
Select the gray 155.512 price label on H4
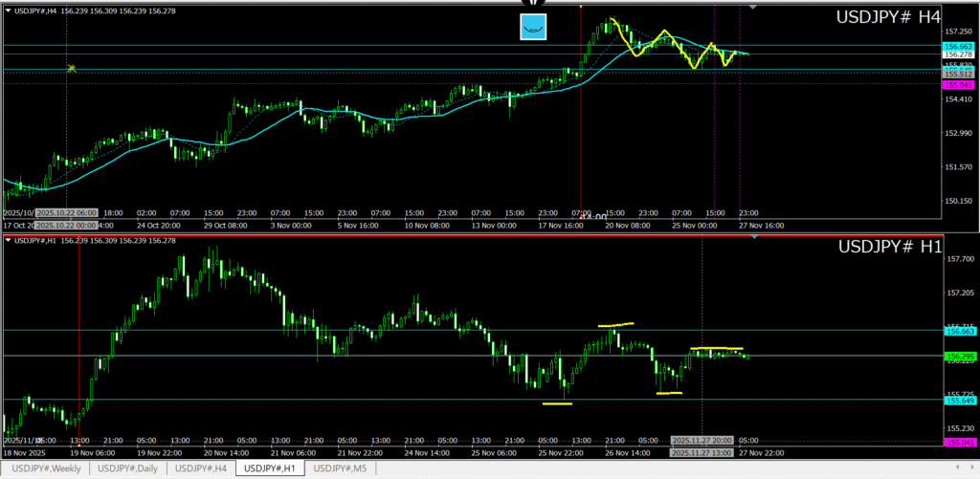click(x=958, y=74)
